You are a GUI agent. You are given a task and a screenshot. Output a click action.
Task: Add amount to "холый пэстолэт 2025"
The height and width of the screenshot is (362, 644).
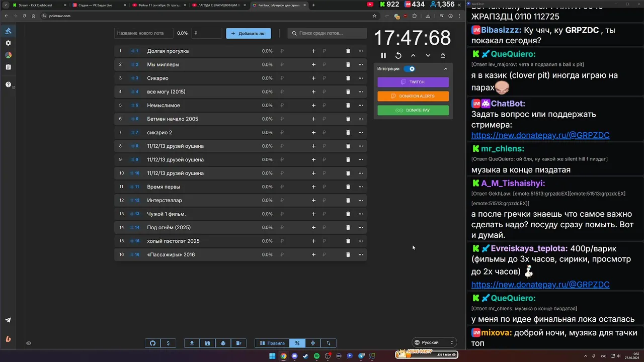[313, 241]
